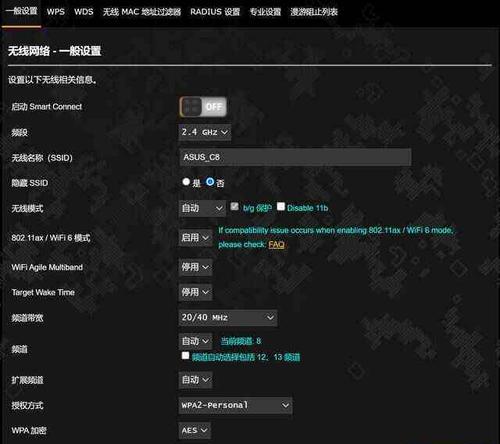This screenshot has width=500, height=444.
Task: Open the 802.11ax WiFi 6 mode dropdown
Action: click(x=195, y=238)
